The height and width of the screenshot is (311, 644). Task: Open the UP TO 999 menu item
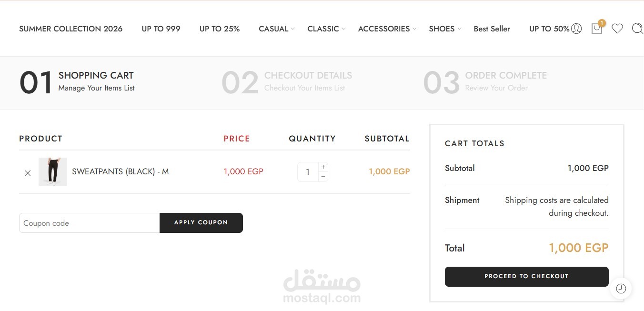click(161, 29)
